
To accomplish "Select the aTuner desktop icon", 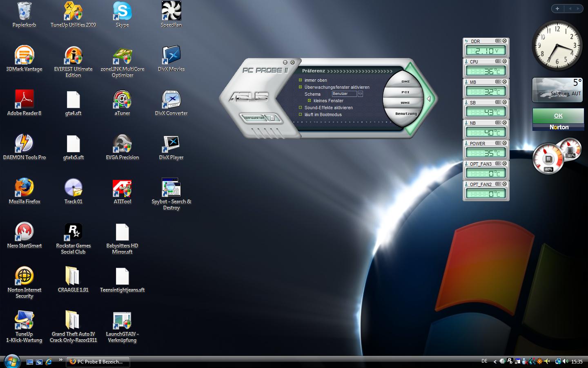I will coord(122,103).
